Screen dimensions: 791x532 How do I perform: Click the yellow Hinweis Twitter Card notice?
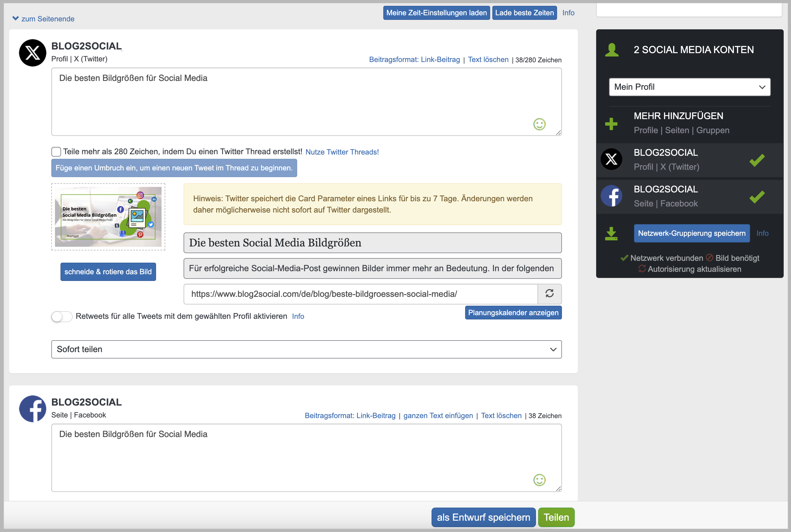[x=372, y=204]
